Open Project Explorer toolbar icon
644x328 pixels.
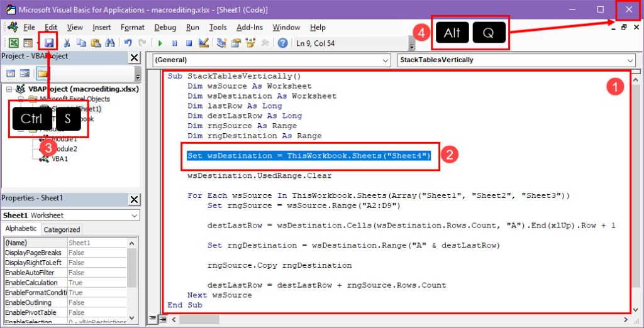(x=221, y=43)
